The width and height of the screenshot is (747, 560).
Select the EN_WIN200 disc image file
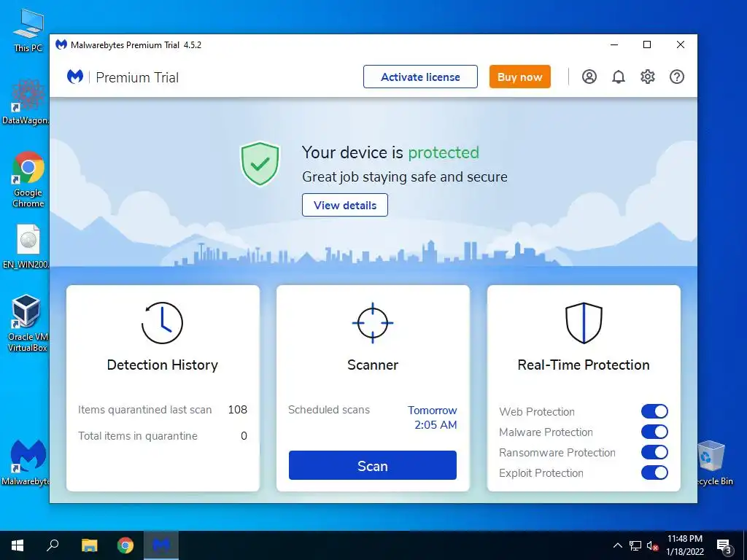(26, 246)
